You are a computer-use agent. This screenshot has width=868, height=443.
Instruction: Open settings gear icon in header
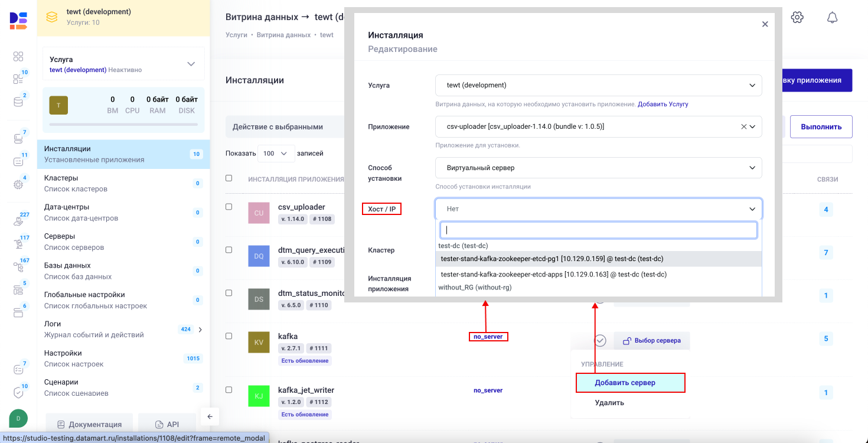[x=797, y=18]
